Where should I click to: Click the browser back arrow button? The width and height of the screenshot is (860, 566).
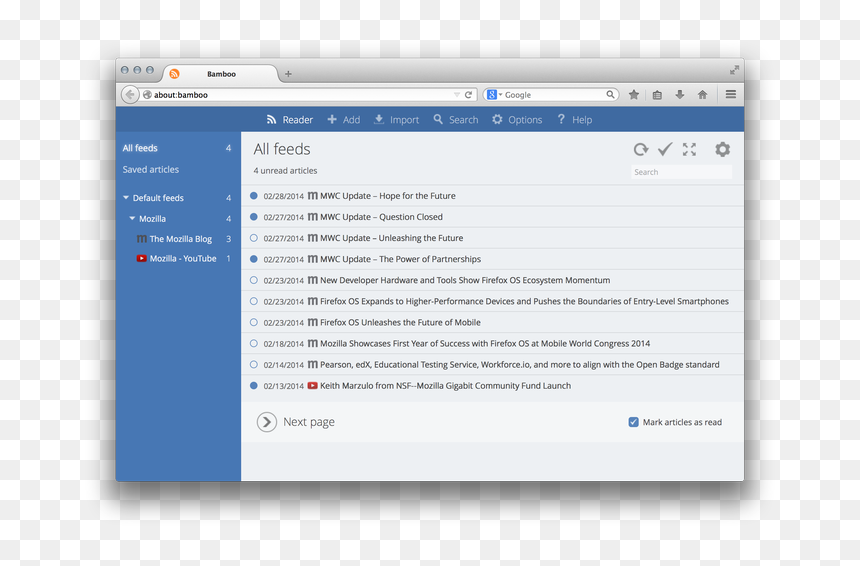click(130, 94)
